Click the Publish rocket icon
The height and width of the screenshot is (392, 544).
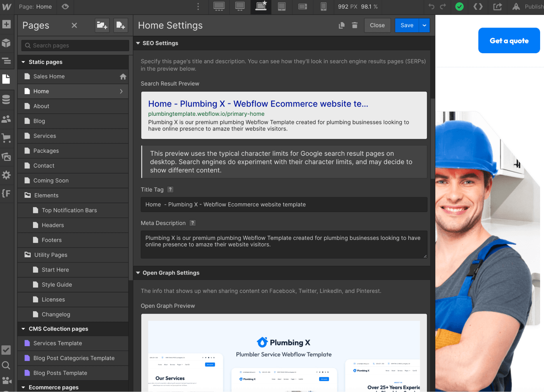(x=516, y=7)
